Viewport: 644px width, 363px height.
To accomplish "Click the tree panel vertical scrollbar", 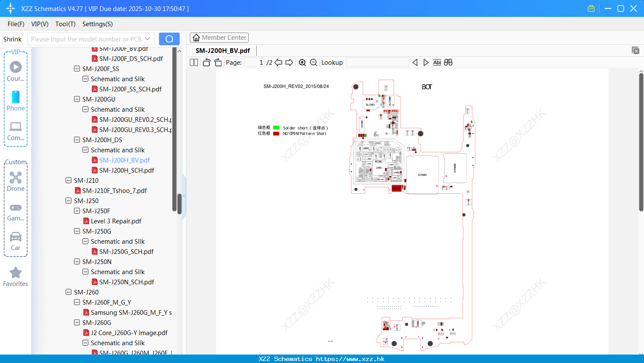I will click(179, 204).
